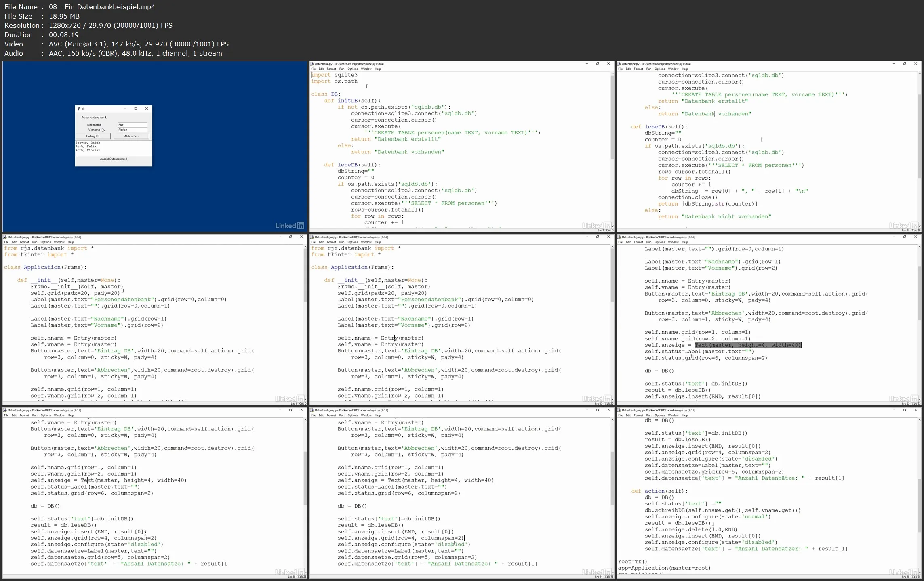Click highlighted 'Text(master, height=4, width=40)' selection

pyautogui.click(x=748, y=345)
